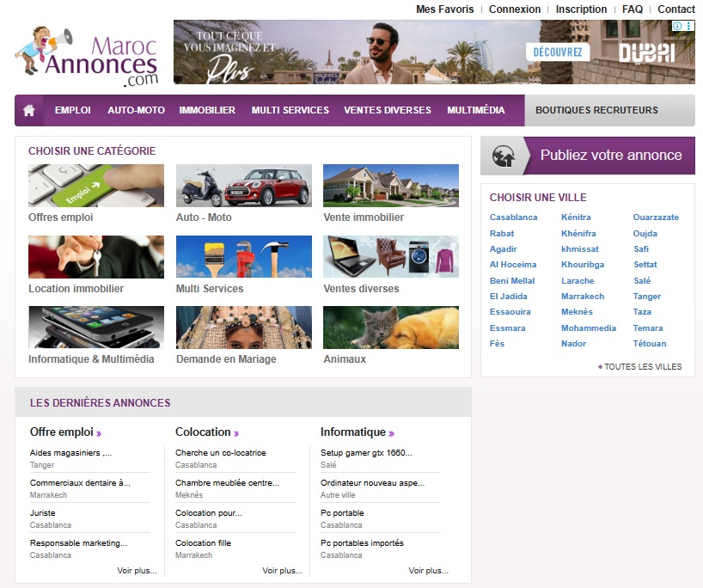Open the MULTI SERVICES menu
Viewport: 703px width, 588px height.
290,110
